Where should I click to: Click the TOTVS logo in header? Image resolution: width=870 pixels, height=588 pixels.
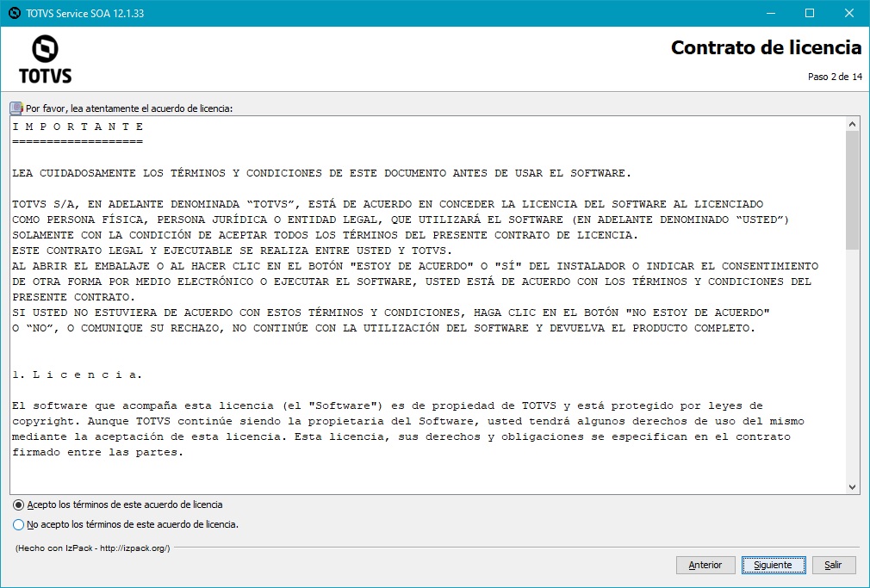point(45,59)
